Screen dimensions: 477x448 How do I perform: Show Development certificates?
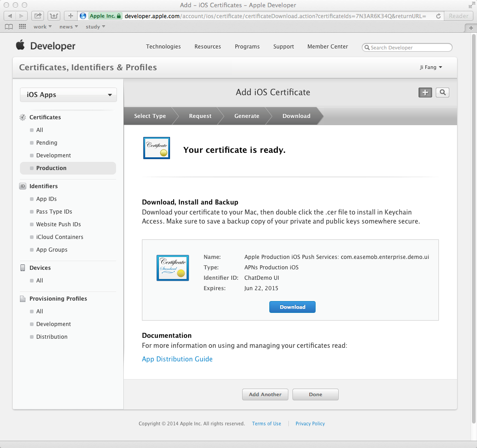[54, 156]
